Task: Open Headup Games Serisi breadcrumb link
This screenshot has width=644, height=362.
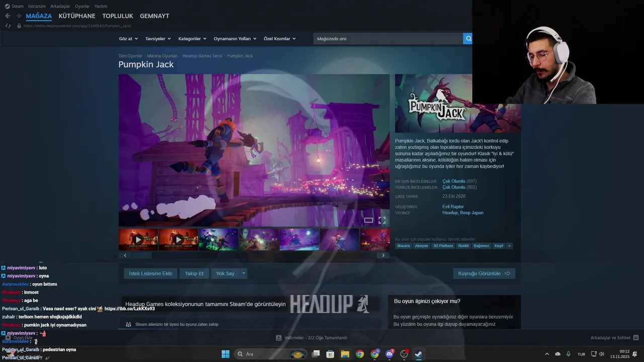Action: click(202, 56)
